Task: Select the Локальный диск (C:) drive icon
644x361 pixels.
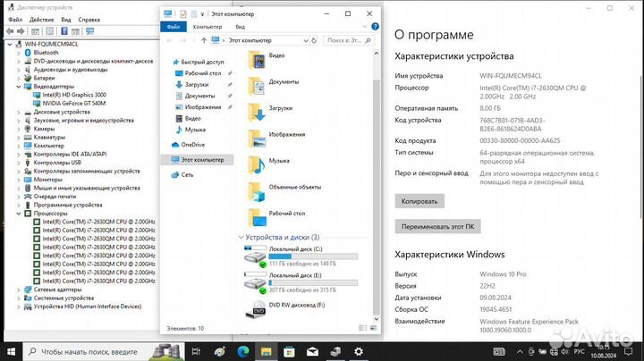Action: click(256, 256)
